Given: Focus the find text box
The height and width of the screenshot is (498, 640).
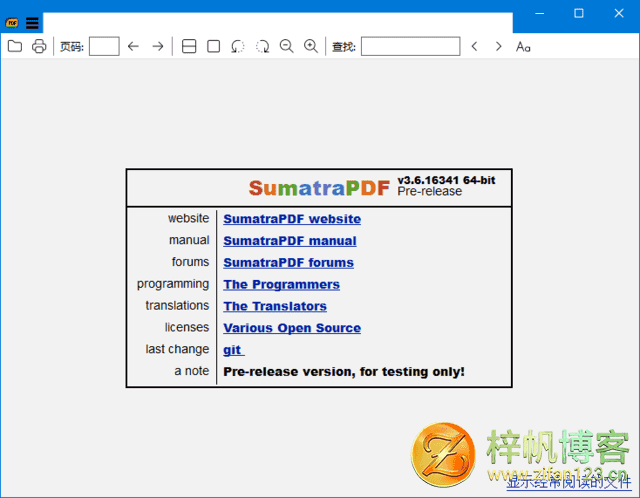Looking at the screenshot, I should pos(411,46).
